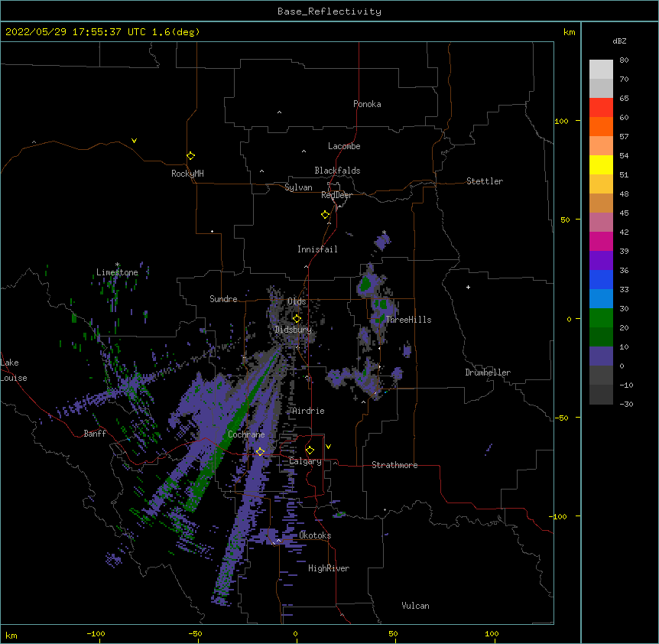Click the Blackfalds city label

pyautogui.click(x=337, y=171)
